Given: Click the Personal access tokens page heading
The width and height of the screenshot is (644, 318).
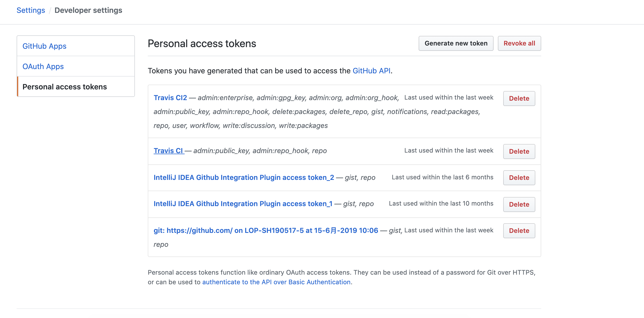Looking at the screenshot, I should click(202, 44).
